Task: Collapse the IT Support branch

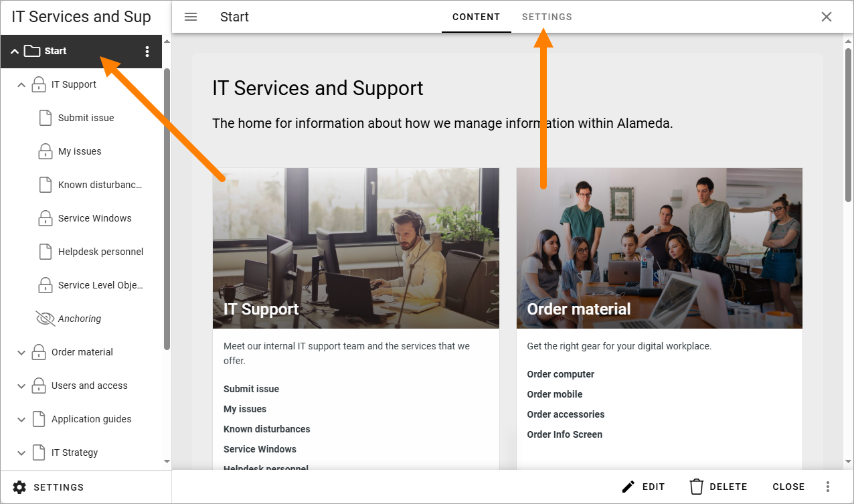Action: (21, 85)
